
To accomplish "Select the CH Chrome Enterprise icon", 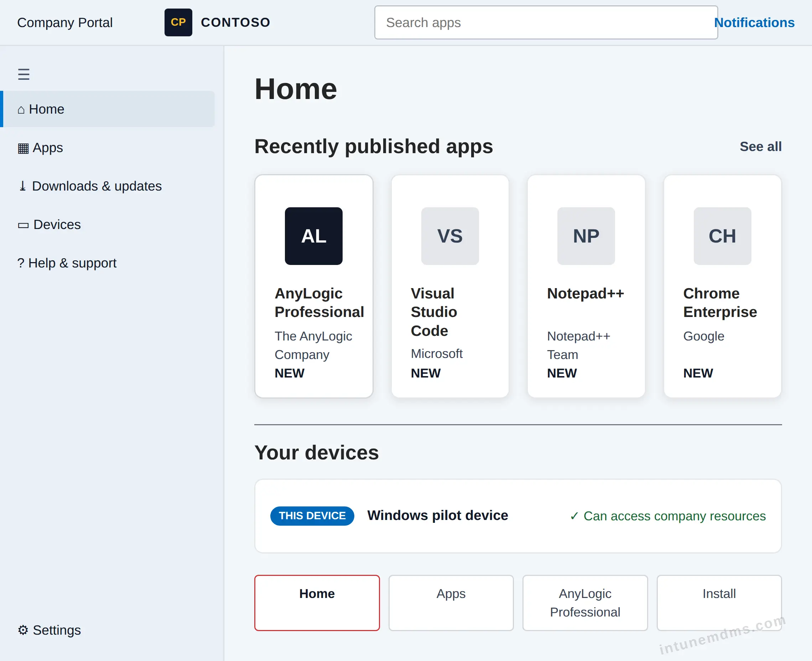I will 722,236.
